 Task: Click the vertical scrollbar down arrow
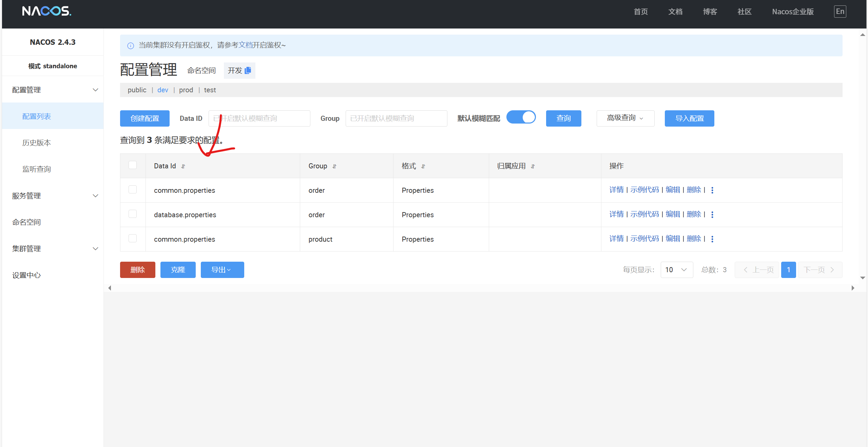863,278
